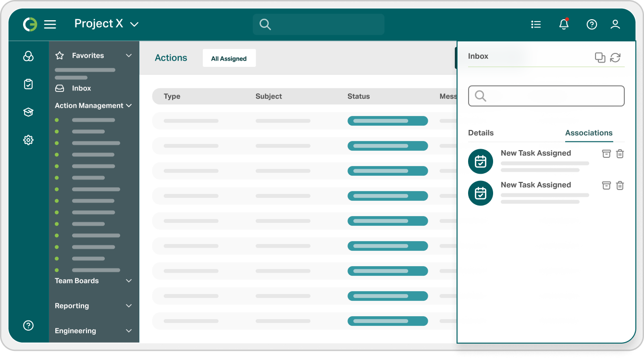Open the help icon at bottom left
This screenshot has width=644, height=359.
coord(28,325)
